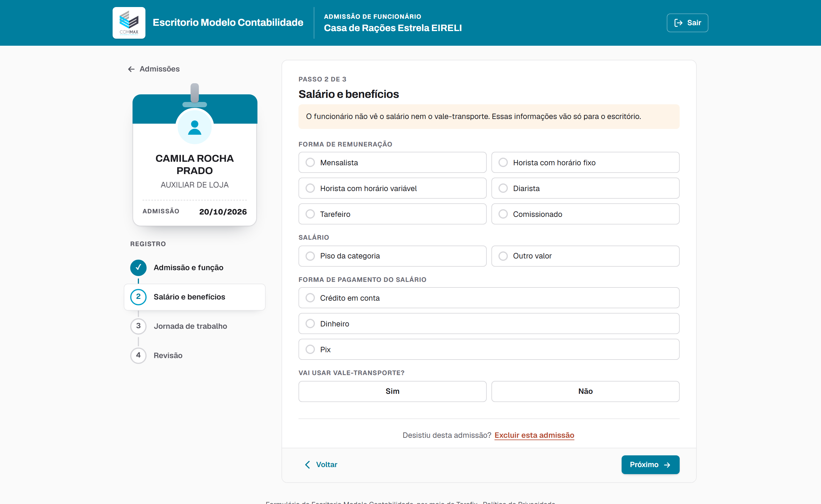Choose Crédito em conta payment

pyautogui.click(x=489, y=298)
